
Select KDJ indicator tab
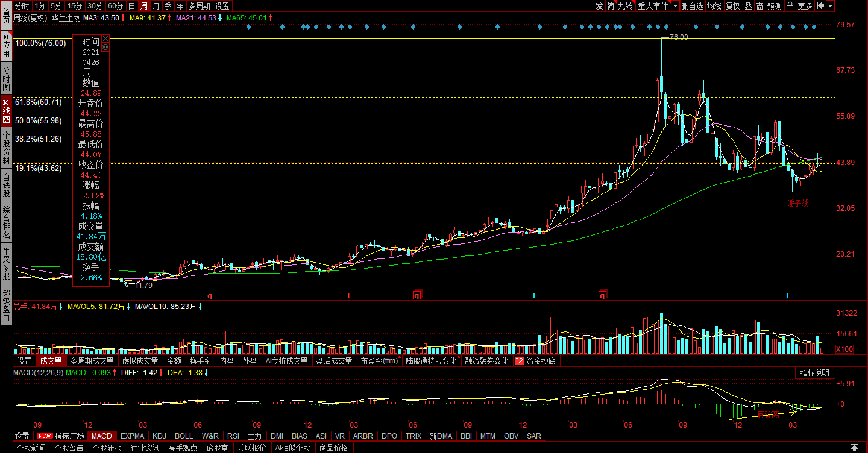[x=159, y=436]
